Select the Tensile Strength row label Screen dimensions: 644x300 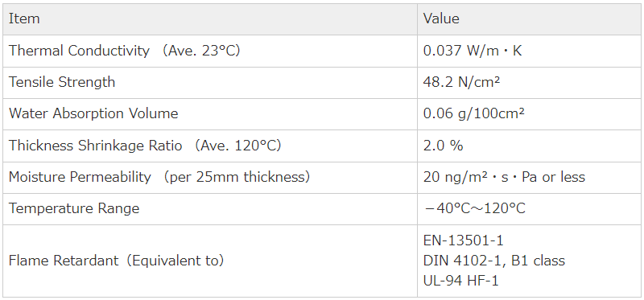point(62,82)
